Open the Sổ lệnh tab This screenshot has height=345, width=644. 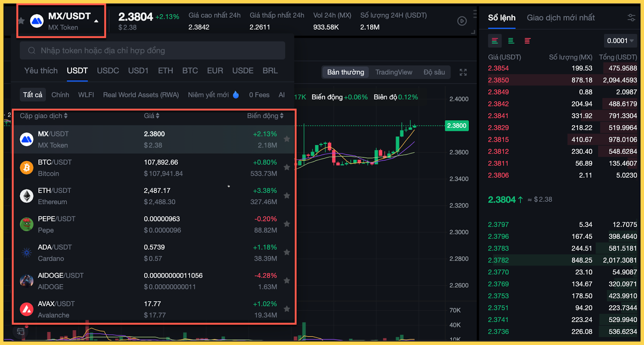(x=502, y=18)
